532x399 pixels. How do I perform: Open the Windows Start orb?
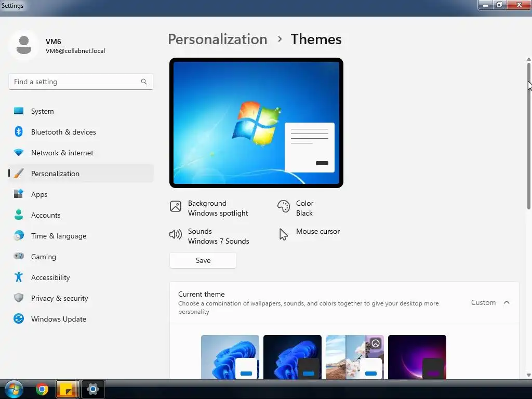(x=14, y=389)
